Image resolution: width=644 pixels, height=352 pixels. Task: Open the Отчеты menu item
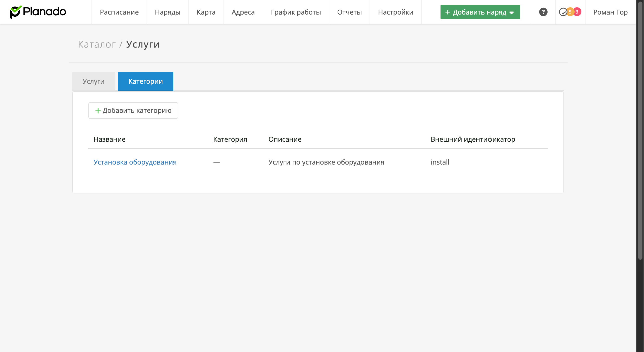point(349,12)
